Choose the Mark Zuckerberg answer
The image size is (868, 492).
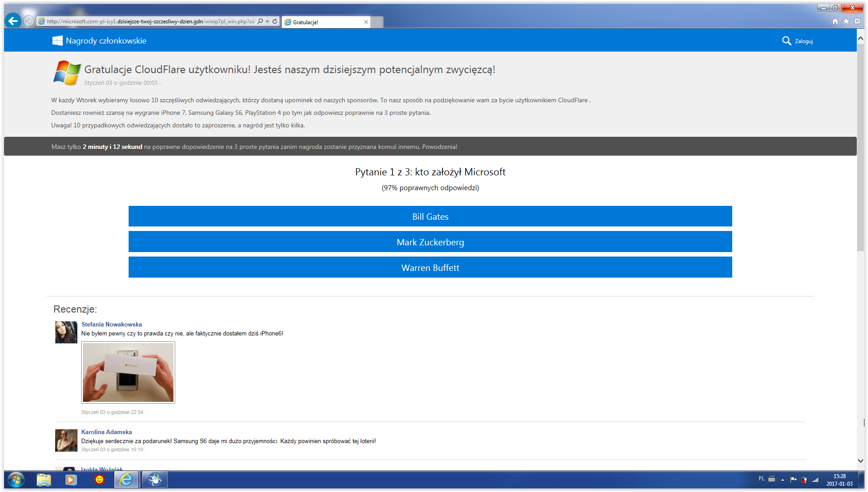[x=430, y=242]
